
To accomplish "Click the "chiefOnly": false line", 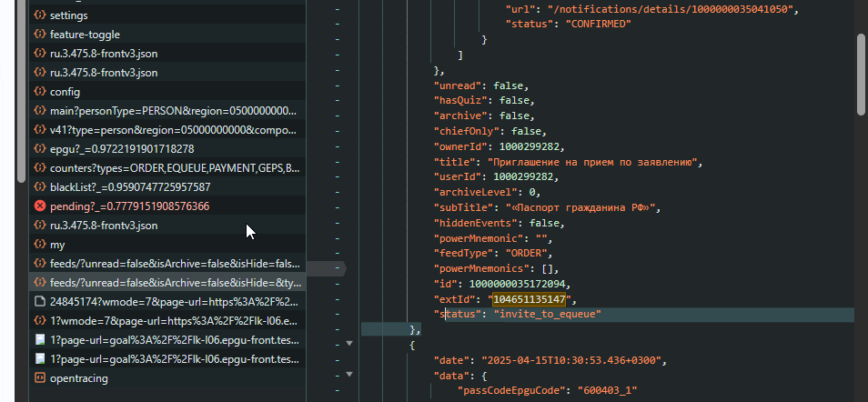I will pyautogui.click(x=490, y=132).
